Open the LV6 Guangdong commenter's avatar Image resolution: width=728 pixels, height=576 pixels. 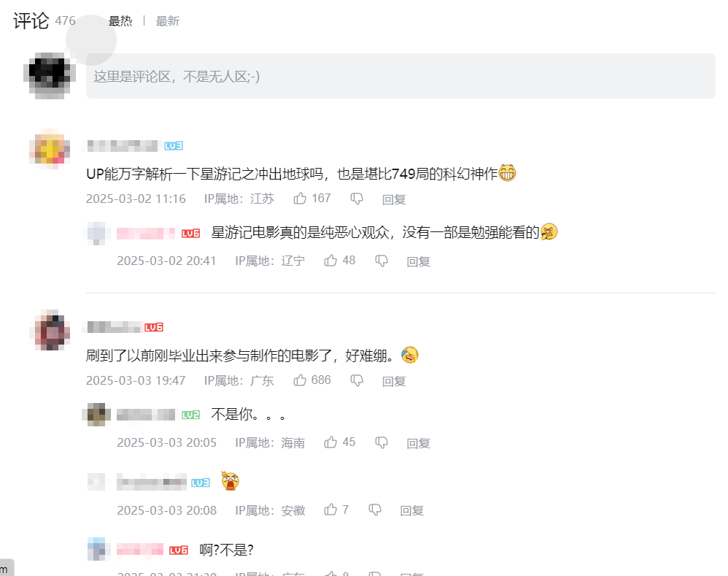[x=50, y=330]
